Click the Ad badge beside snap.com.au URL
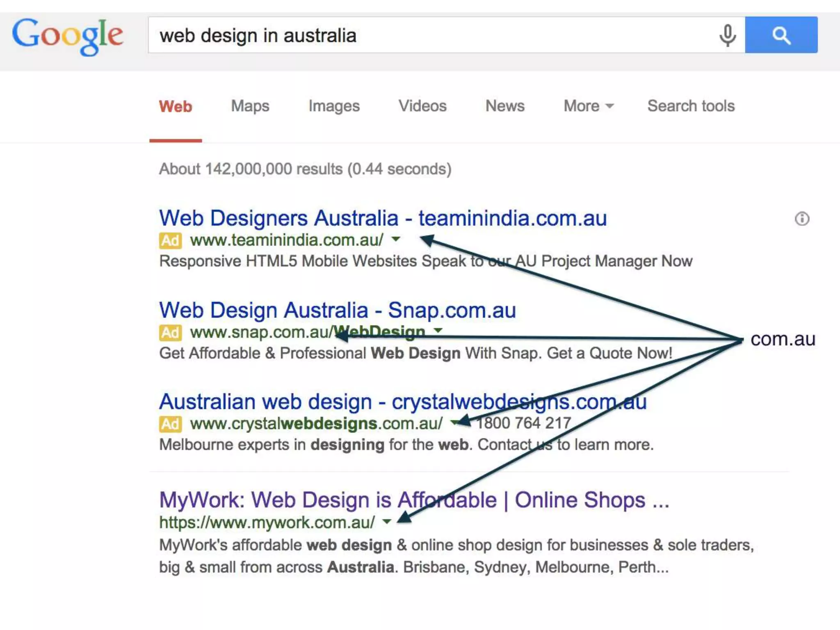This screenshot has width=840, height=630. (170, 332)
